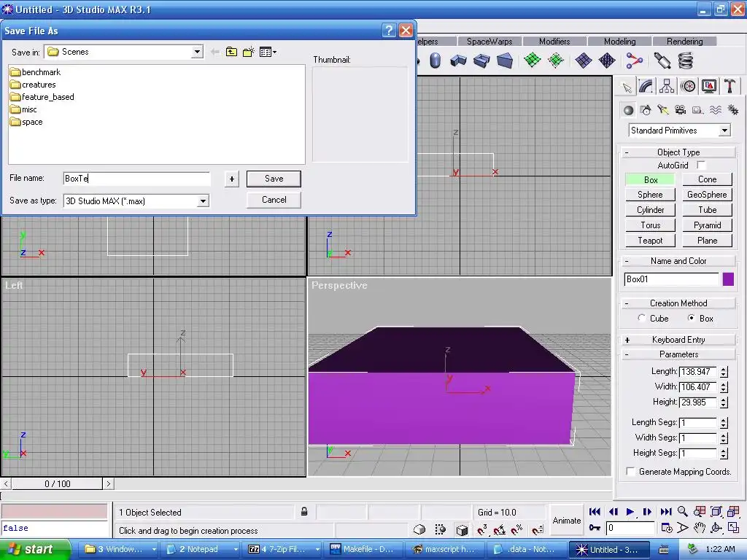Screen dimensions: 747x560
Task: Click the 0 / 100 time slider
Action: [x=57, y=484]
